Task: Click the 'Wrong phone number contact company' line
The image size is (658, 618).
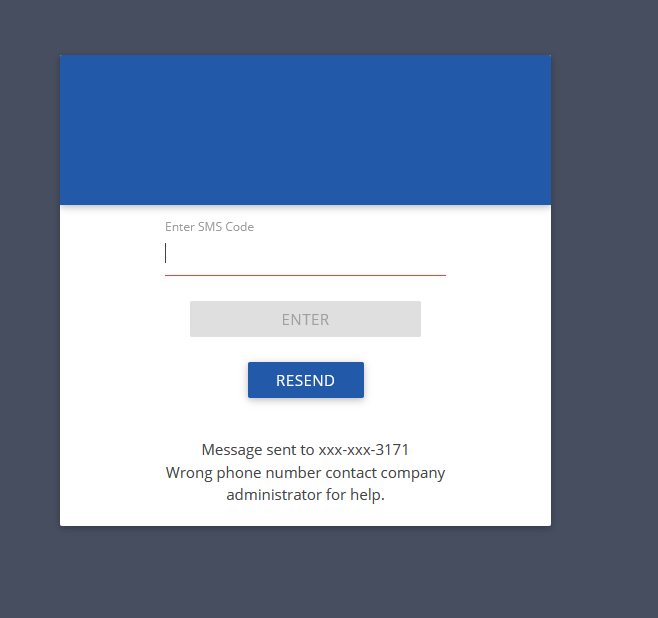Action: (305, 473)
